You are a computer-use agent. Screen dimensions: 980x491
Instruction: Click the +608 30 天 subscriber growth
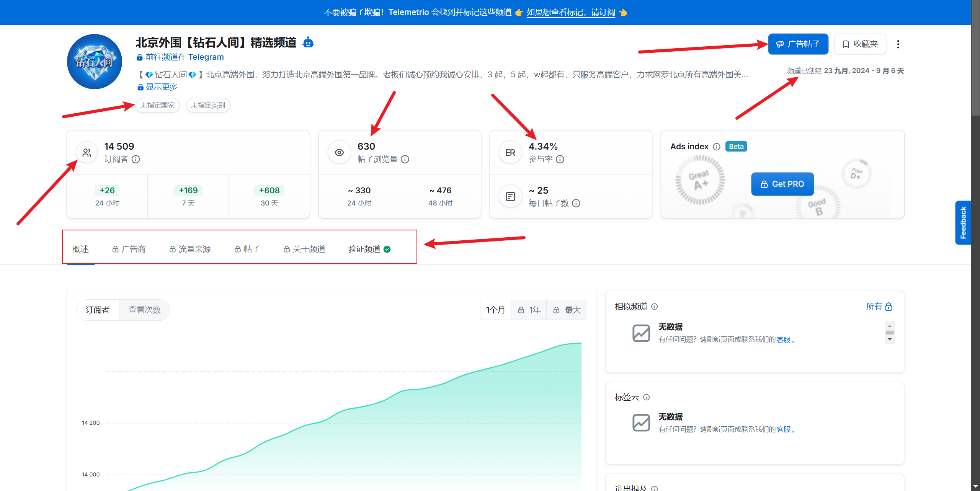(269, 196)
